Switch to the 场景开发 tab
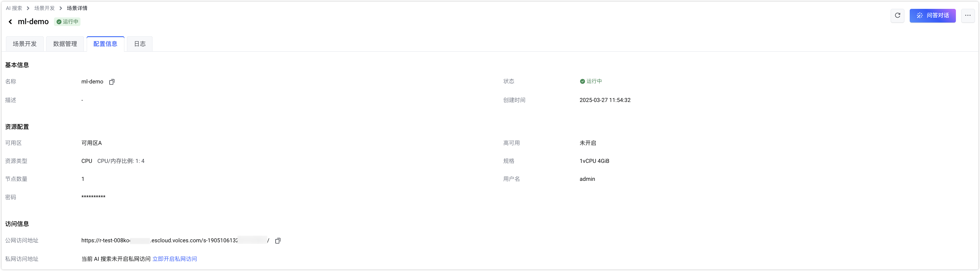Image resolution: width=980 pixels, height=271 pixels. [x=25, y=44]
